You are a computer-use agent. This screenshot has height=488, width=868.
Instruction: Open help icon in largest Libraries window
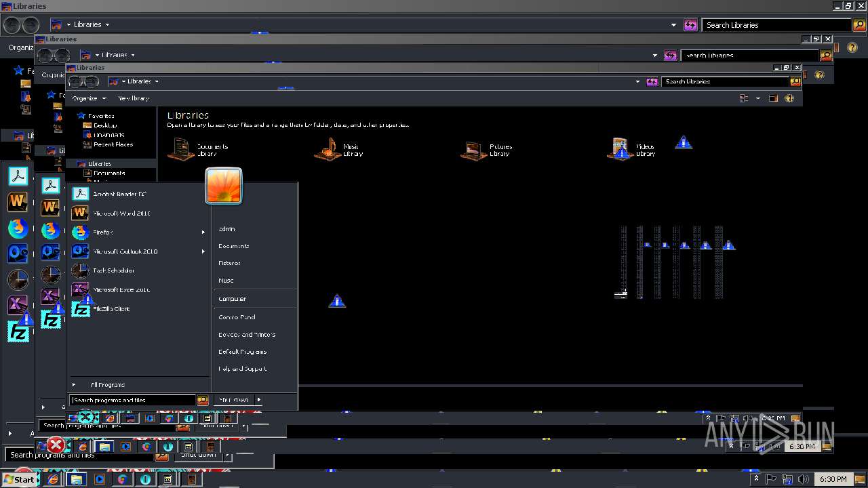(x=852, y=48)
